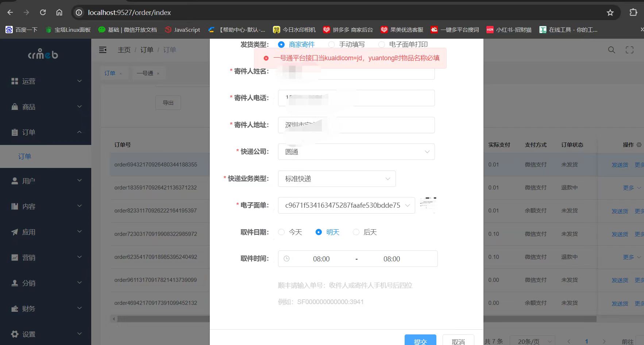This screenshot has height=345, width=644.
Task: Expand the 商品 sidebar menu
Action: 46,107
